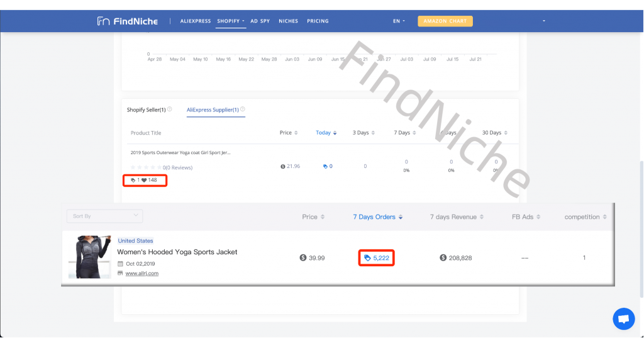Click the heart wishlist icon showing 148
Image resolution: width=644 pixels, height=338 pixels.
pyautogui.click(x=144, y=180)
